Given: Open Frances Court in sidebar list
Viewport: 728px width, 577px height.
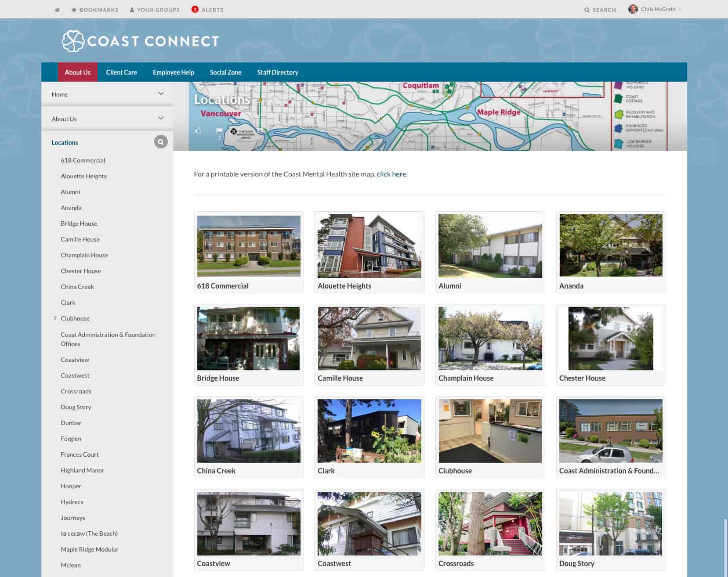Looking at the screenshot, I should pos(80,454).
